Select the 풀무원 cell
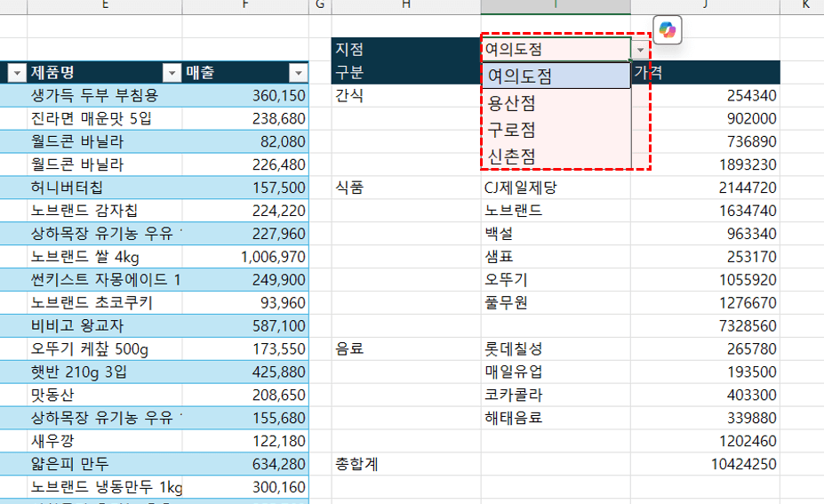 (x=506, y=302)
